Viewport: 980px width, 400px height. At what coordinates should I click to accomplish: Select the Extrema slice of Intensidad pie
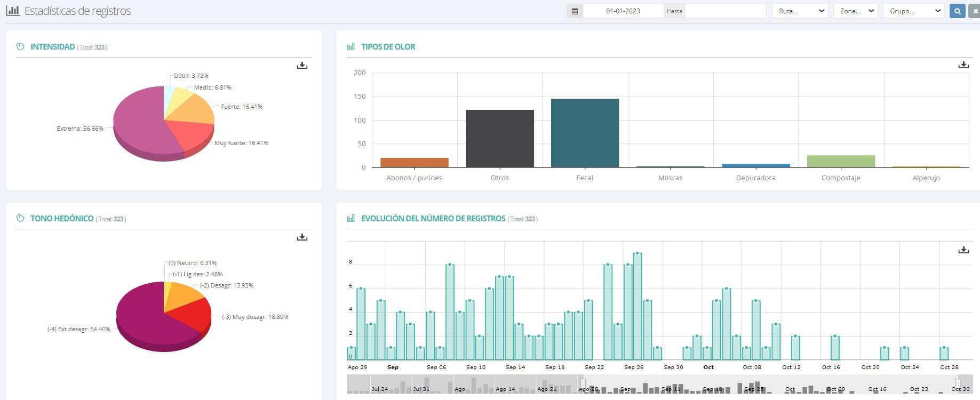click(x=139, y=122)
